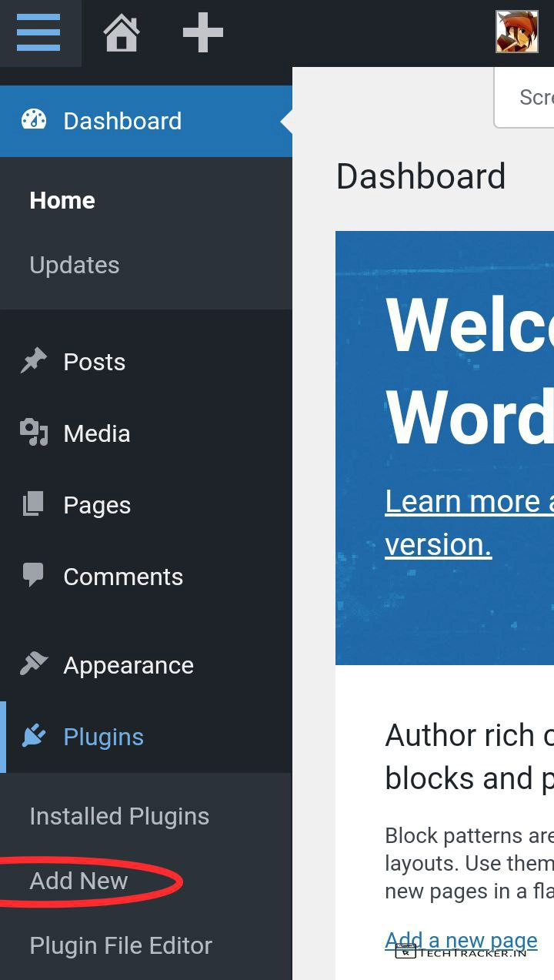
Task: Open the Home submenu item
Action: [62, 200]
